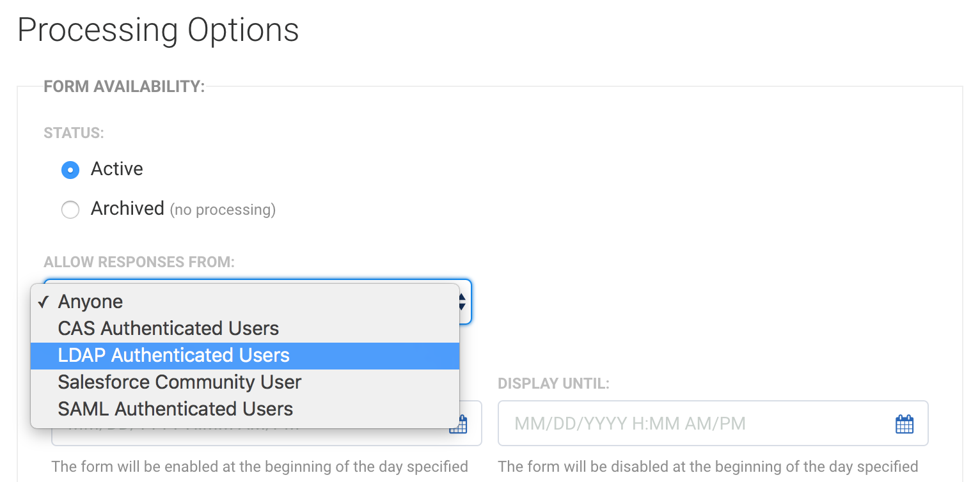Click the Allow Responses From label
Screen dimensions: 980x482
(x=139, y=262)
